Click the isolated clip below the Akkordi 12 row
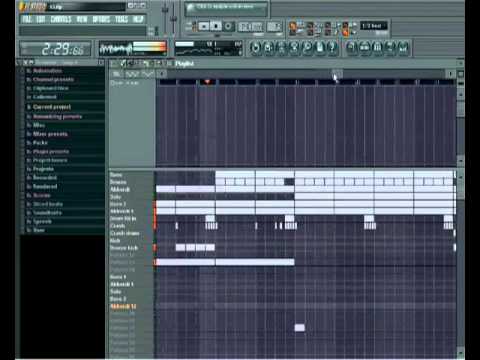Viewport: 480px width, 360px height. 300,328
